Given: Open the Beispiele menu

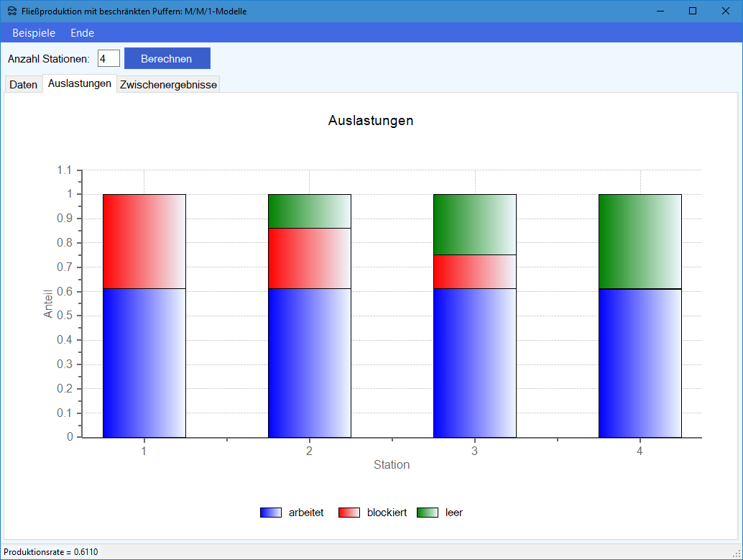Looking at the screenshot, I should [x=34, y=33].
